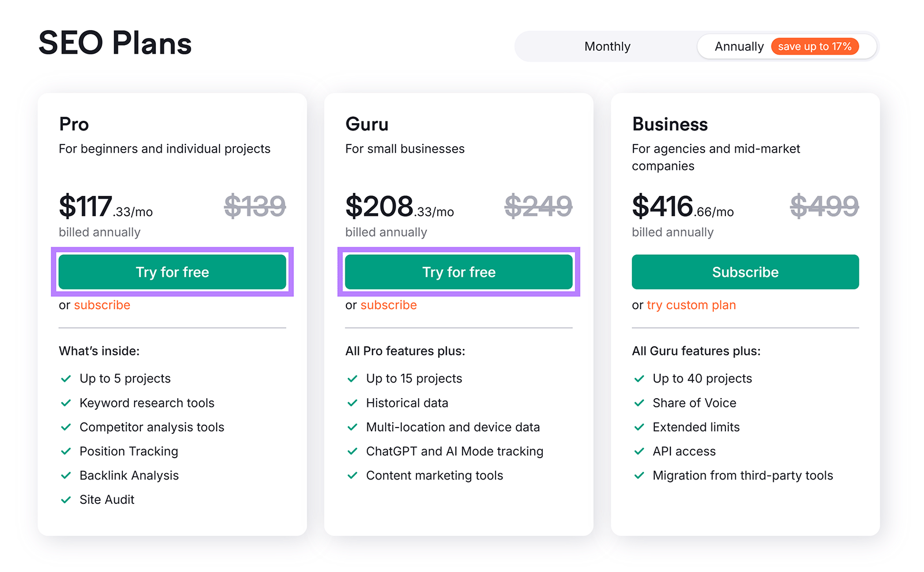Image resolution: width=924 pixels, height=572 pixels.
Task: Click the checkmark beside "ChatGPT and AI Mode tracking"
Action: pos(352,451)
